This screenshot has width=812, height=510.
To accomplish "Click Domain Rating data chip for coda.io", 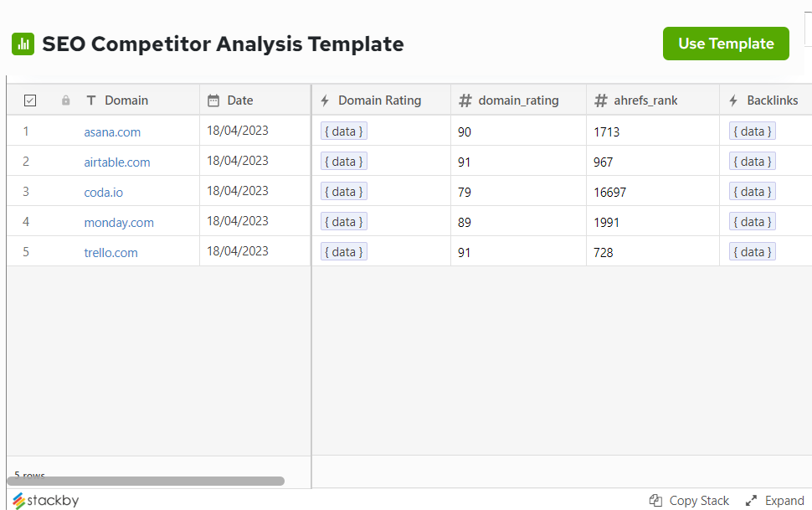I will click(x=344, y=191).
